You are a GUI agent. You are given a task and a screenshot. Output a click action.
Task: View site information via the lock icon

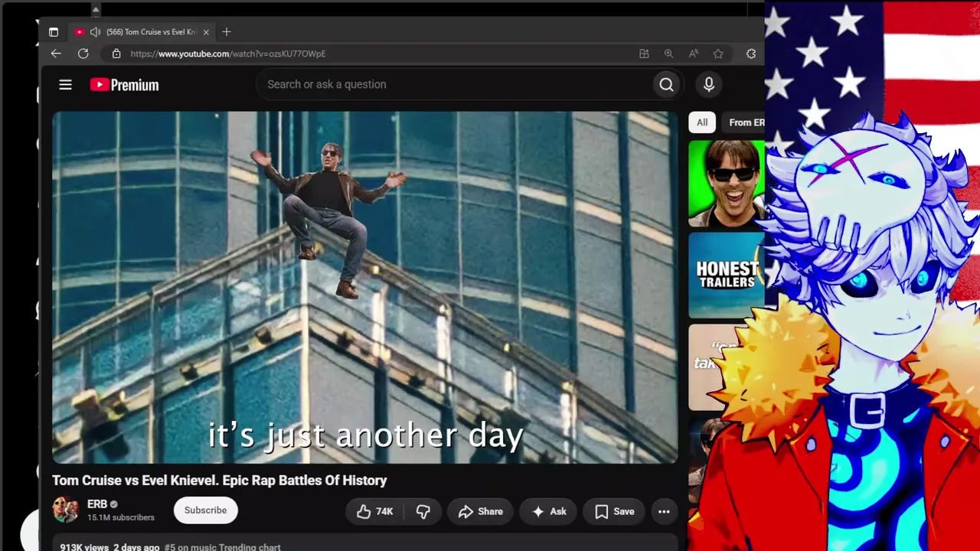click(x=116, y=54)
